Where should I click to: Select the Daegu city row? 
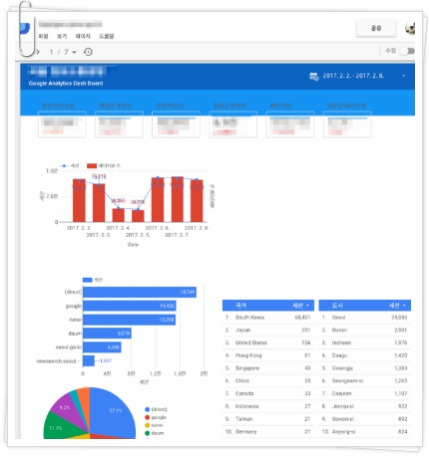[365, 355]
